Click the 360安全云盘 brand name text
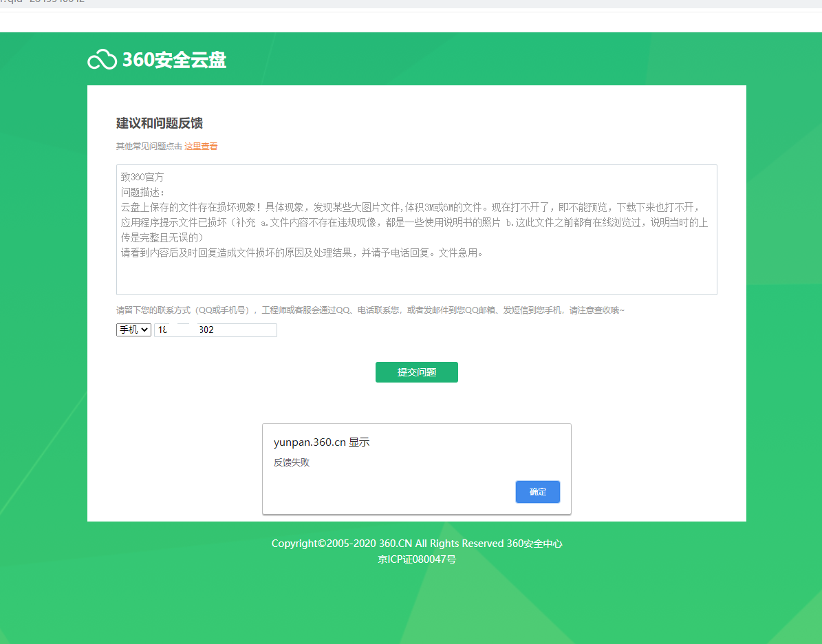The width and height of the screenshot is (822, 644). (175, 60)
